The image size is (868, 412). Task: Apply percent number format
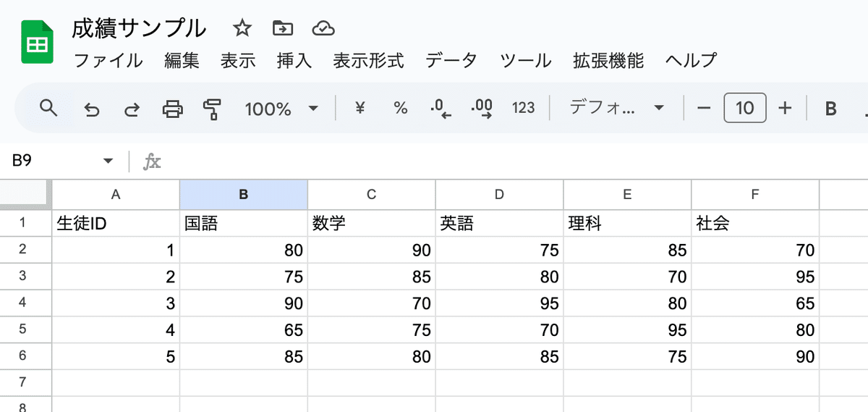(400, 109)
